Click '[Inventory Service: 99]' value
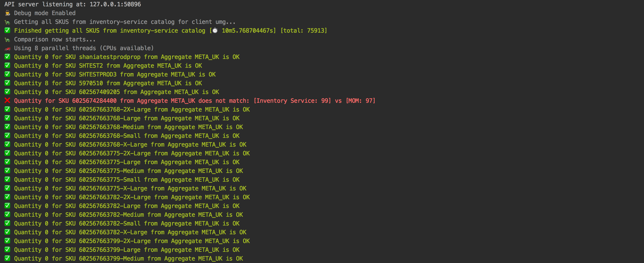This screenshot has height=263, width=644. click(x=292, y=101)
